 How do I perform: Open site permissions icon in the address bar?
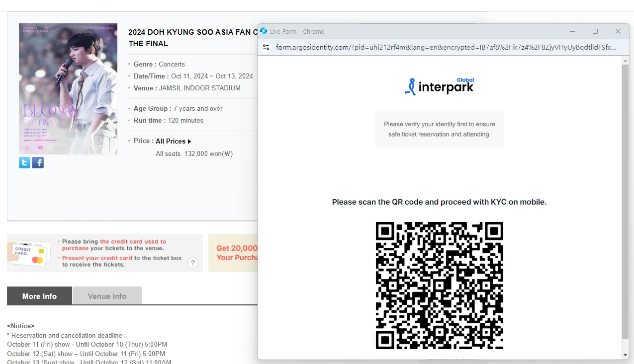pos(266,48)
